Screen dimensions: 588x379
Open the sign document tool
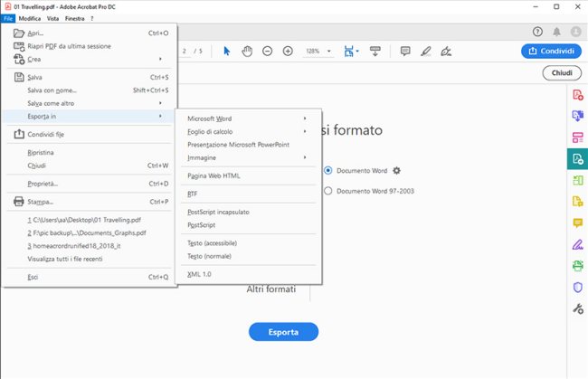tap(446, 51)
